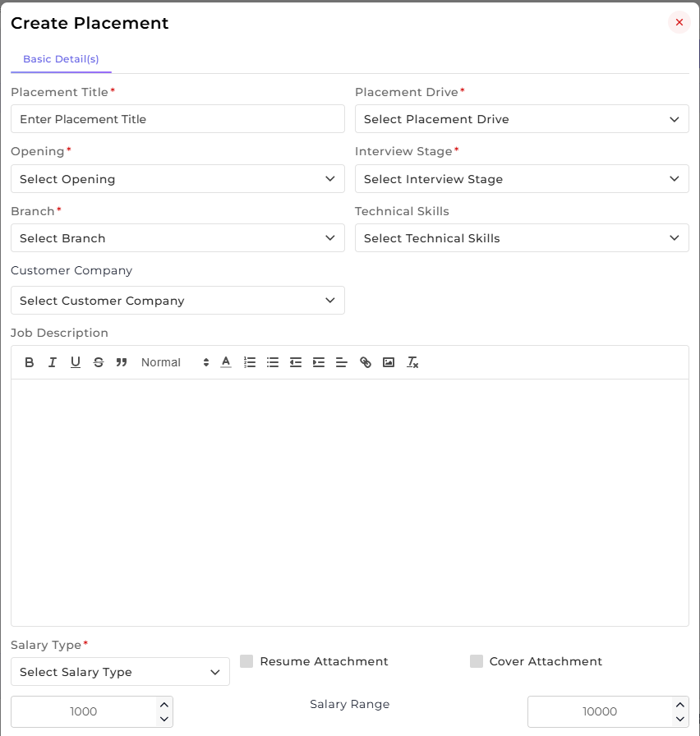The image size is (700, 736).
Task: Open the text color picker
Action: click(226, 362)
